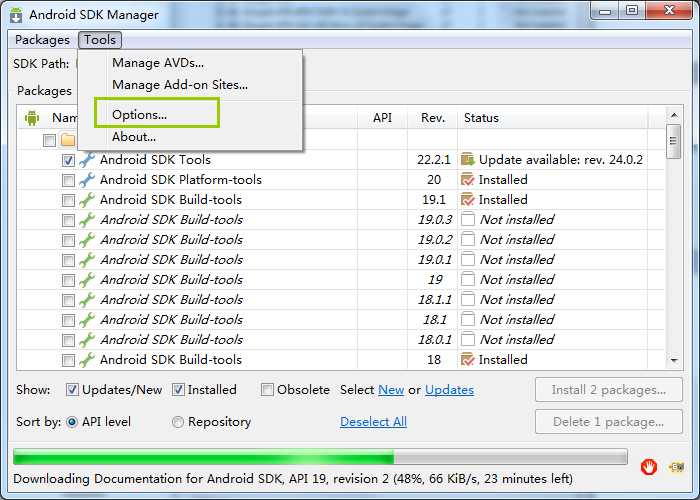Click Not installed icon for rev 18.1.1

click(467, 300)
